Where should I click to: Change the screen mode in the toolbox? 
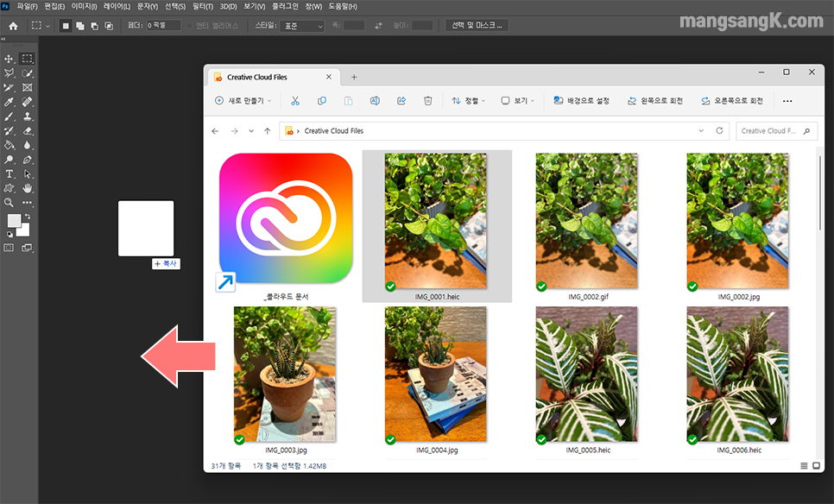point(27,248)
